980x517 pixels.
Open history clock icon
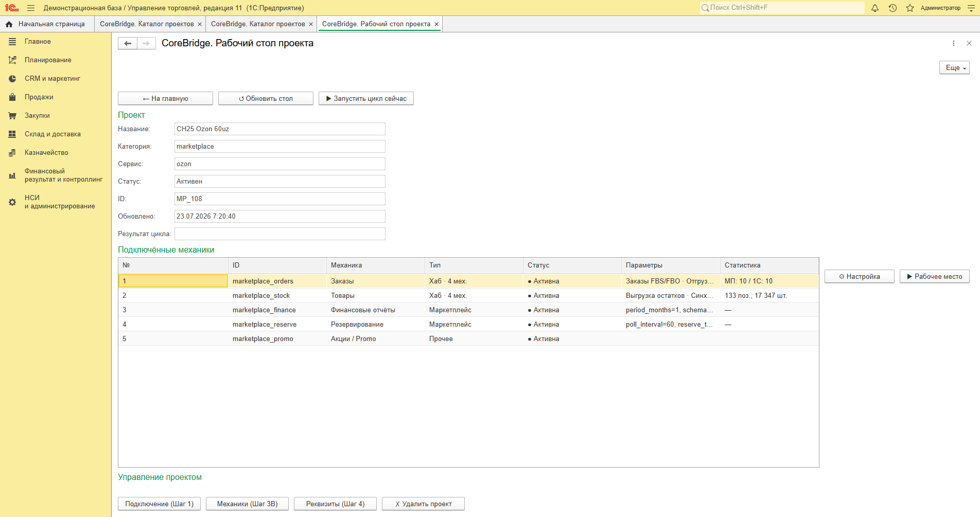892,8
